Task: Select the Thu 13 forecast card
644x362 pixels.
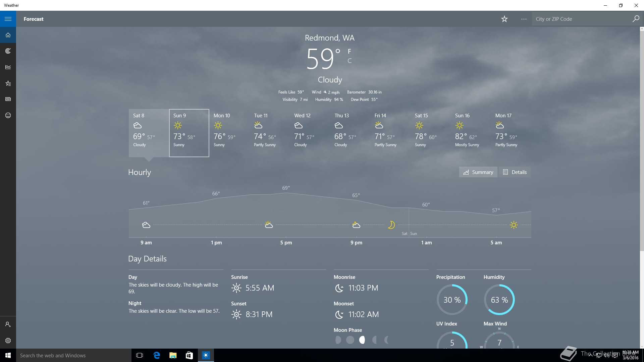Action: click(350, 133)
